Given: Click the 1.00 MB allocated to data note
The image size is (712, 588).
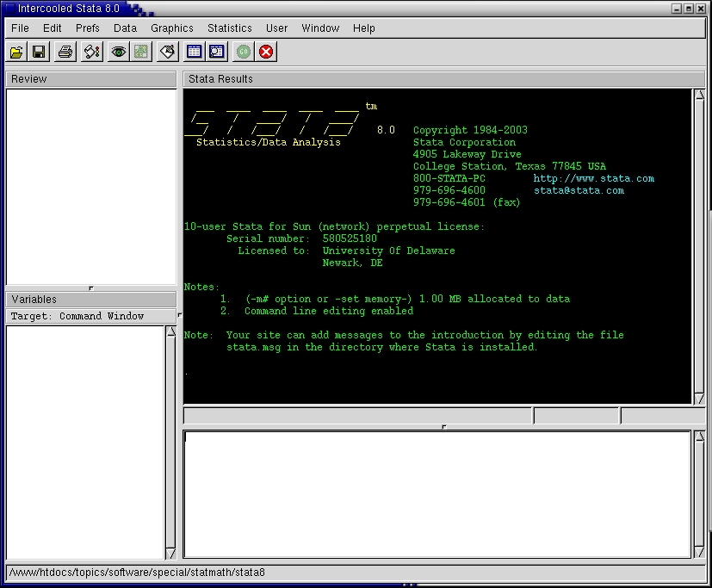Looking at the screenshot, I should (x=494, y=299).
